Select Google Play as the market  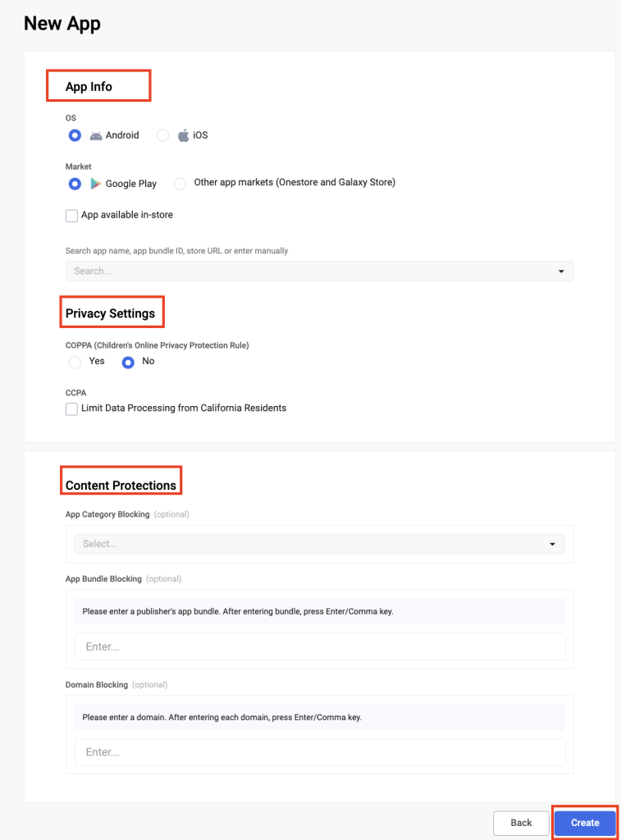(75, 183)
